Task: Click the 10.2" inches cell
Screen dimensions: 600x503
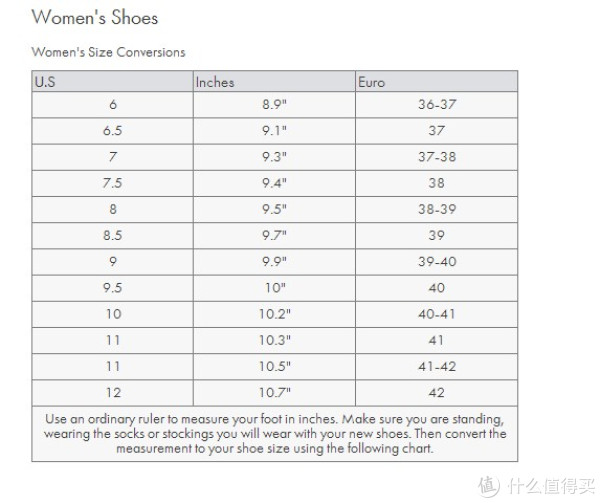Action: tap(274, 314)
